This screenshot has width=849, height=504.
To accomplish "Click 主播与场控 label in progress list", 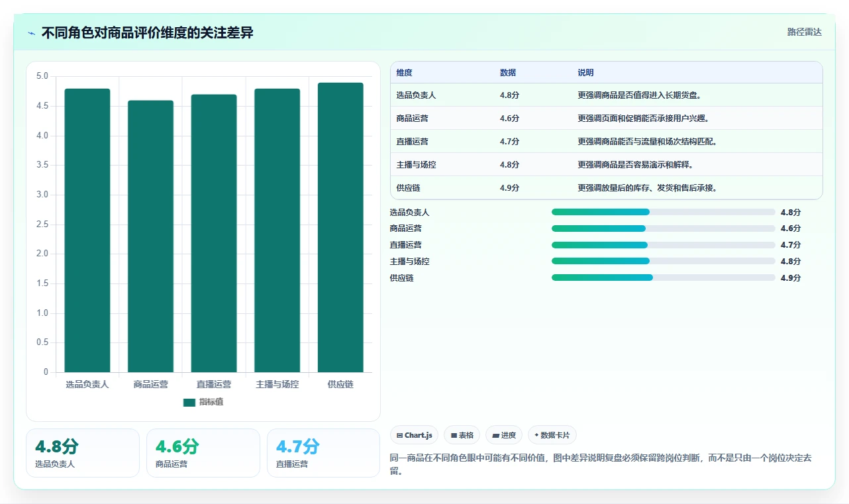I will (409, 262).
